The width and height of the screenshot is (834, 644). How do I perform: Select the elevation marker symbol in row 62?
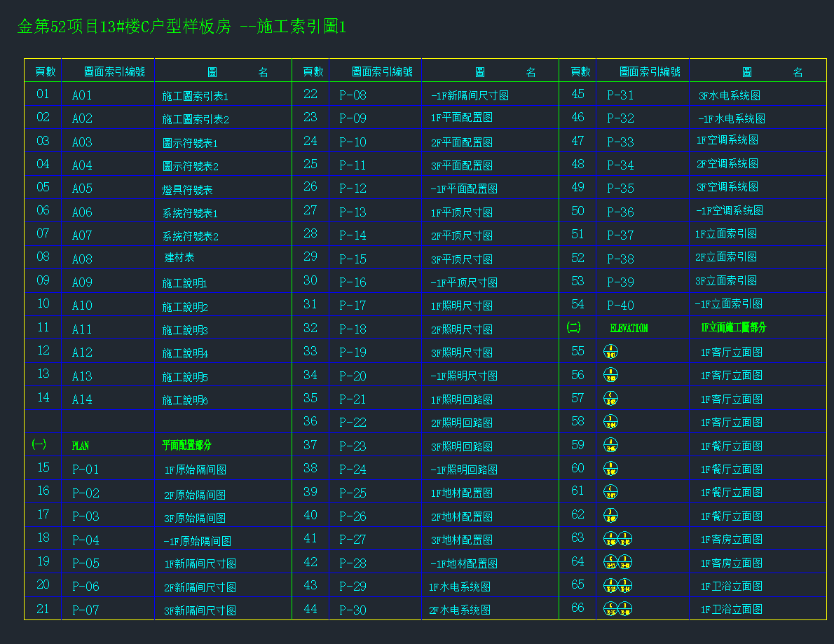click(610, 516)
